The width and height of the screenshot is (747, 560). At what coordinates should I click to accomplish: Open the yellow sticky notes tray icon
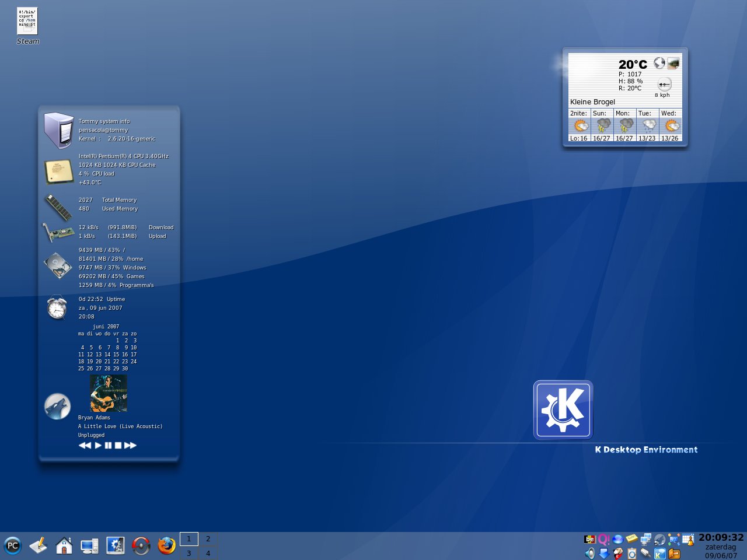[x=632, y=538]
